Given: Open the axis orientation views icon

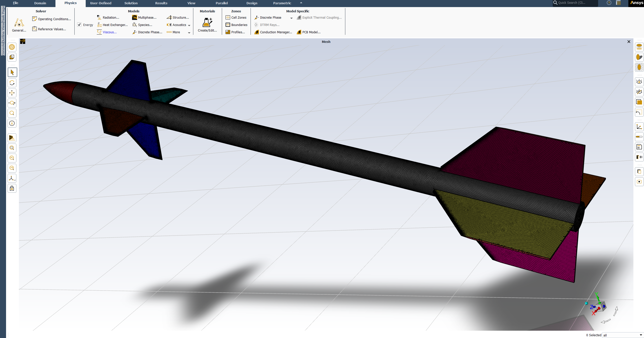Looking at the screenshot, I should [x=12, y=178].
